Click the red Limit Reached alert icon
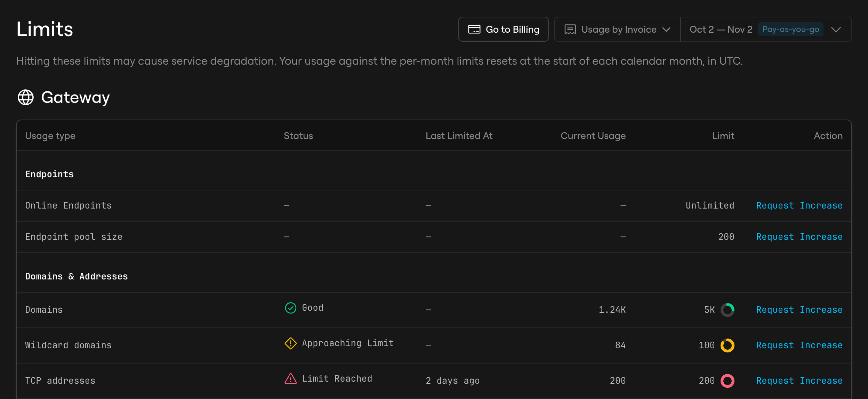 click(291, 378)
